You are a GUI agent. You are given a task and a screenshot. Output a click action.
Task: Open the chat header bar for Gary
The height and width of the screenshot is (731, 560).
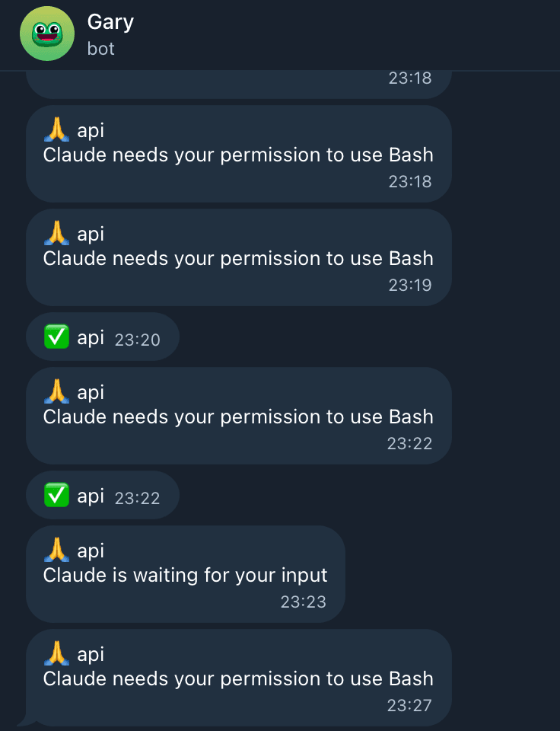(280, 34)
